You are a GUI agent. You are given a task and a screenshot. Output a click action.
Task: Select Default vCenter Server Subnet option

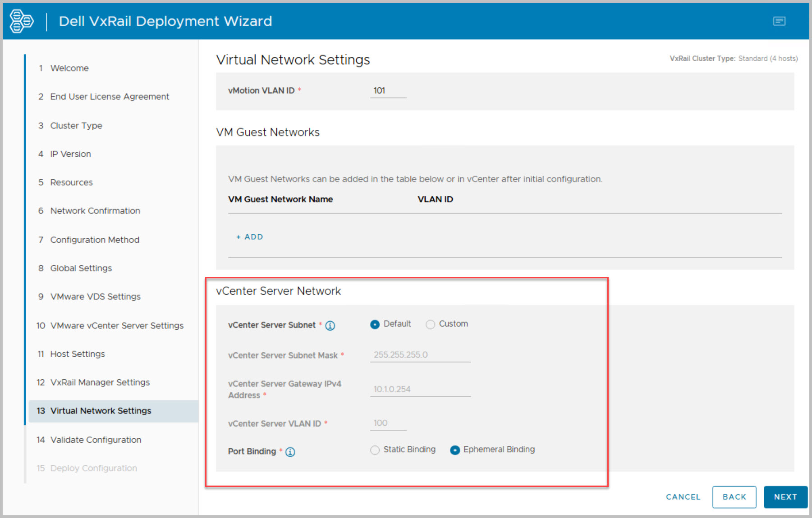coord(375,324)
